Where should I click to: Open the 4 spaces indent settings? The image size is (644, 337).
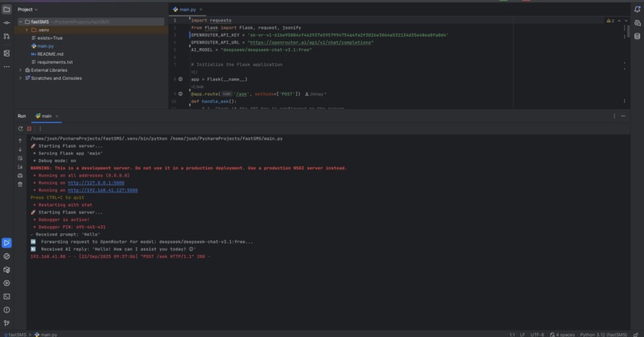[x=563, y=335]
